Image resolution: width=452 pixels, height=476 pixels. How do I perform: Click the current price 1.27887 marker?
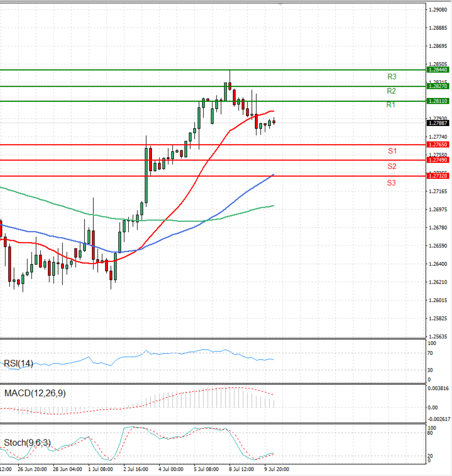(x=438, y=123)
